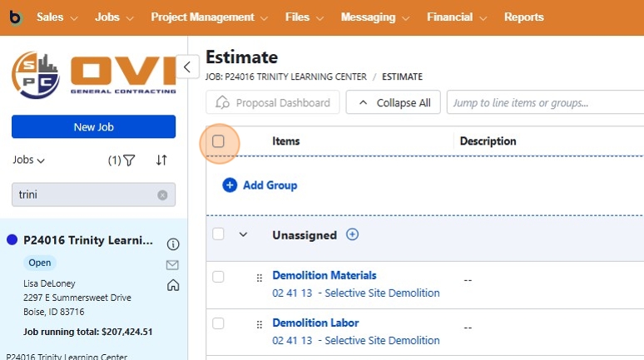Click the house icon on job card
Image resolution: width=644 pixels, height=360 pixels.
point(173,285)
